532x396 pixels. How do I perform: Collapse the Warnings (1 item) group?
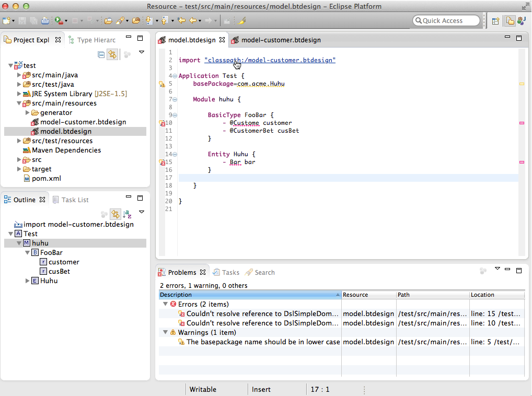[x=166, y=332]
